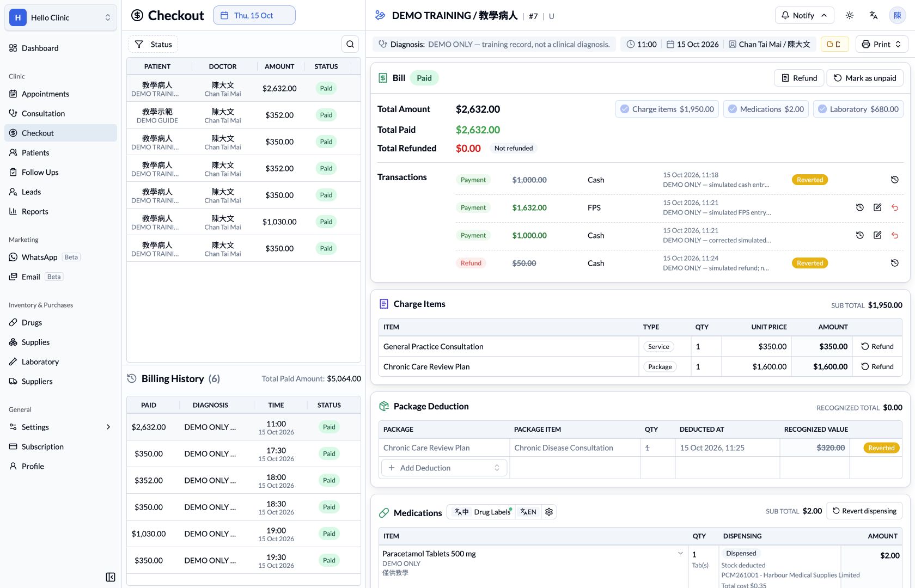Edit the $1,632.00 FPS payment transaction
The height and width of the screenshot is (588, 915).
(x=877, y=207)
